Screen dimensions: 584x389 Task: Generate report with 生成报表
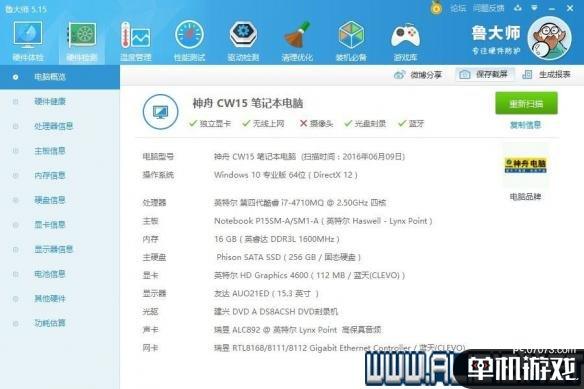[x=546, y=75]
